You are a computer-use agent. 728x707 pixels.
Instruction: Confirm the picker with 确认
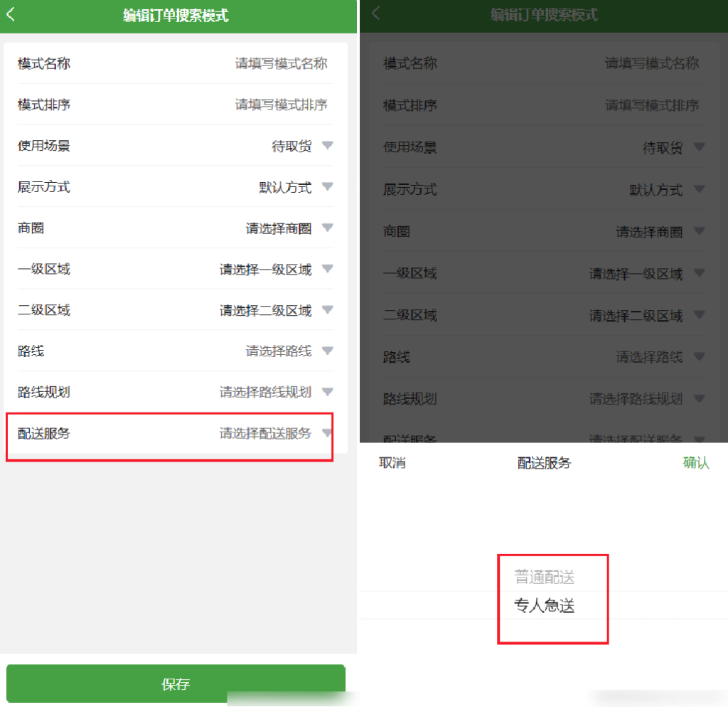point(695,462)
